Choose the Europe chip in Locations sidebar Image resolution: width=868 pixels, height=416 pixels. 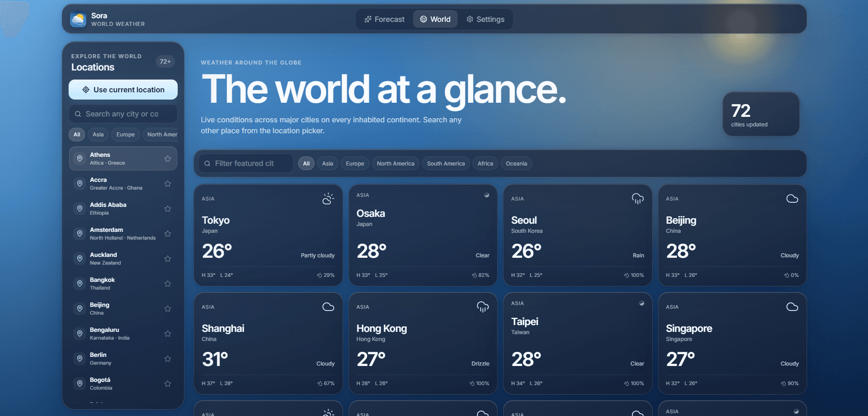click(x=125, y=135)
